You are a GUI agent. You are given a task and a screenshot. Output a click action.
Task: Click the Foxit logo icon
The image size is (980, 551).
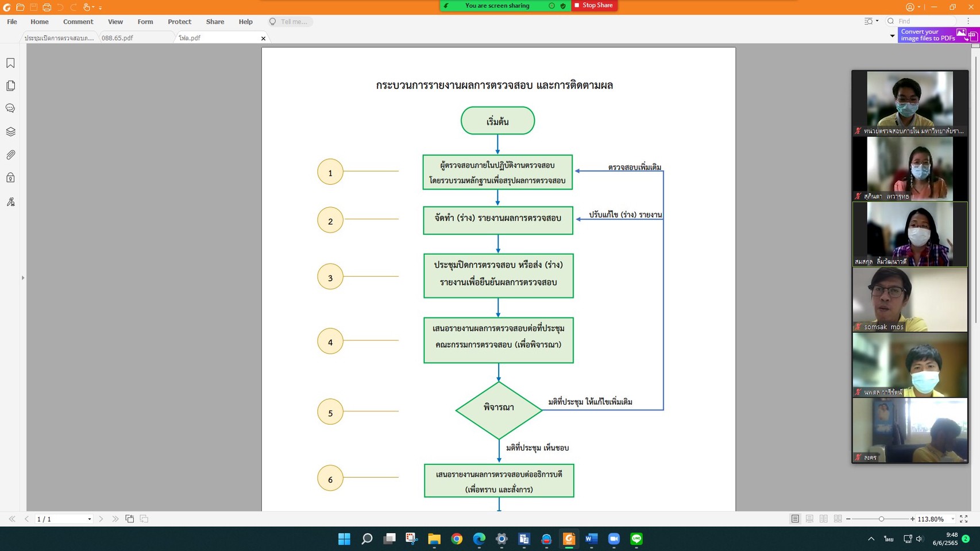pyautogui.click(x=7, y=7)
